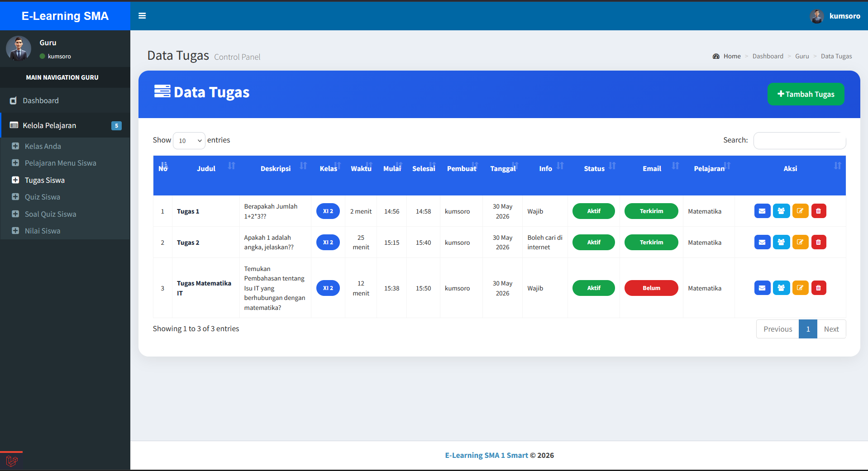
Task: Click the Laravel debugbar icon at bottom left
Action: point(12,461)
